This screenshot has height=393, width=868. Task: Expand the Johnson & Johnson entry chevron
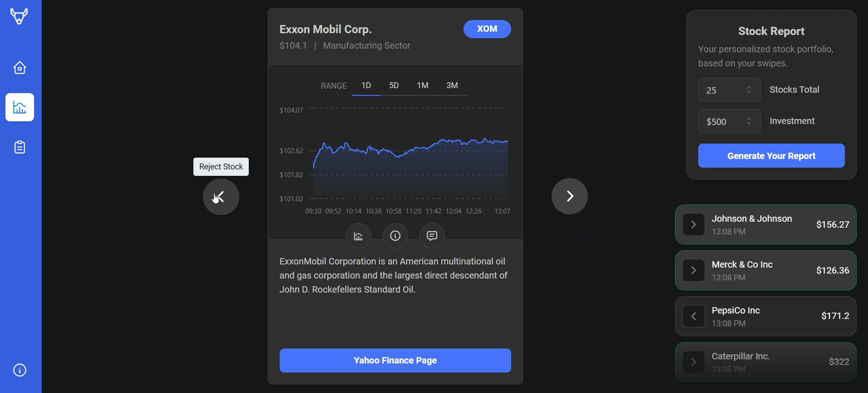coord(694,224)
